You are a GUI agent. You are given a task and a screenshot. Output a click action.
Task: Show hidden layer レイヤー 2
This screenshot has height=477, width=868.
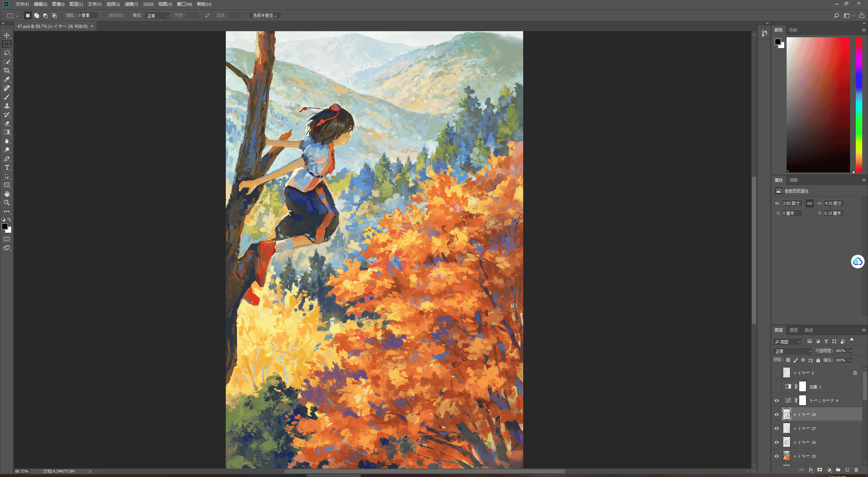point(776,373)
